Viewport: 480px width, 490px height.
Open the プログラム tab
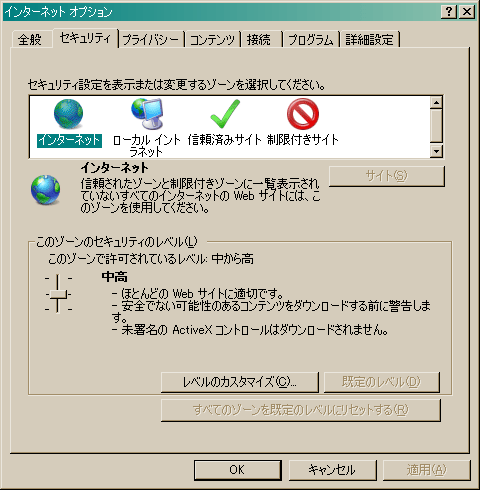(310, 40)
